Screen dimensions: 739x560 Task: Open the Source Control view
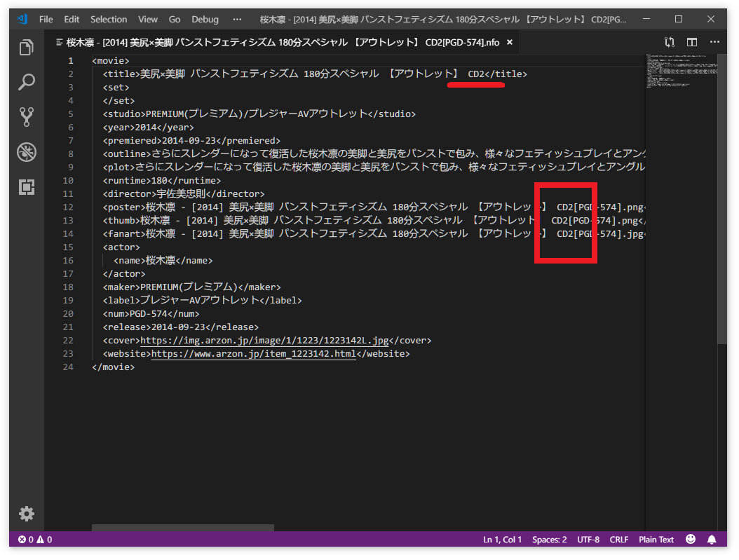click(27, 117)
